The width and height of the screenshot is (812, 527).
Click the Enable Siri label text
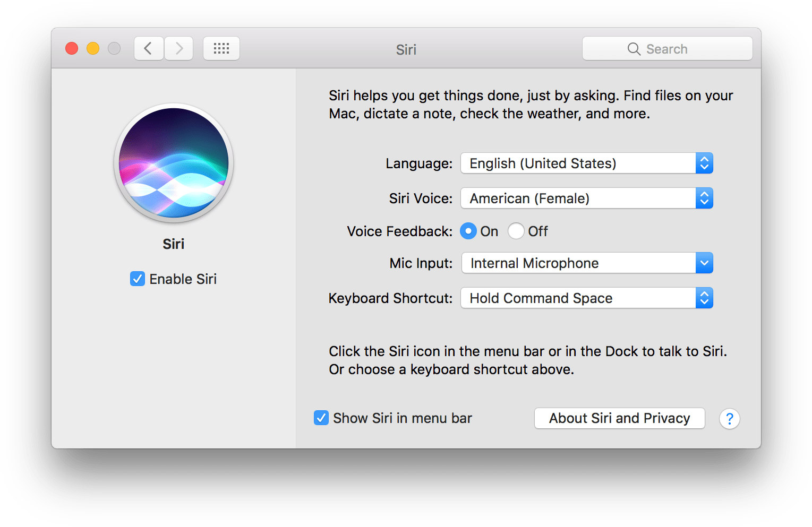[183, 279]
